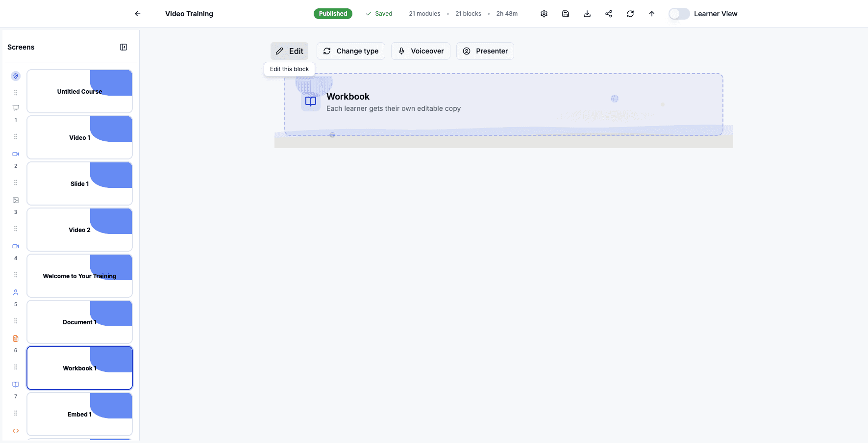
Task: Click the document icon beside Document 1
Action: point(15,338)
